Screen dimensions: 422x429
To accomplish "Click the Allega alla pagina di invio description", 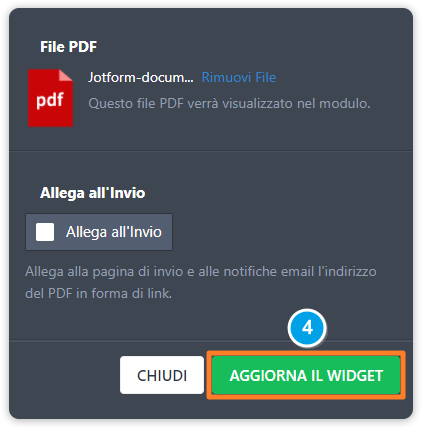I will (x=201, y=283).
